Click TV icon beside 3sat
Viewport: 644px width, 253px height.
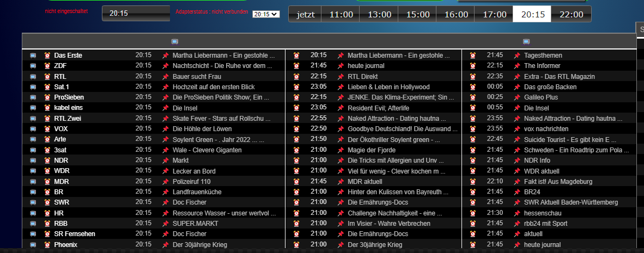33,150
